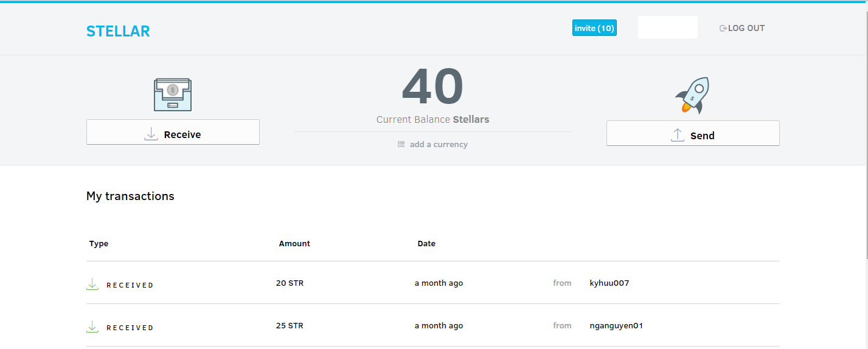This screenshot has height=349, width=868.
Task: Click the rocket icon above Send
Action: tap(693, 95)
